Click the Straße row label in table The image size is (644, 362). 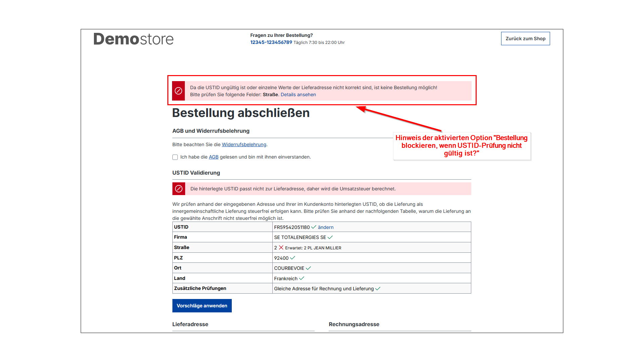point(181,247)
